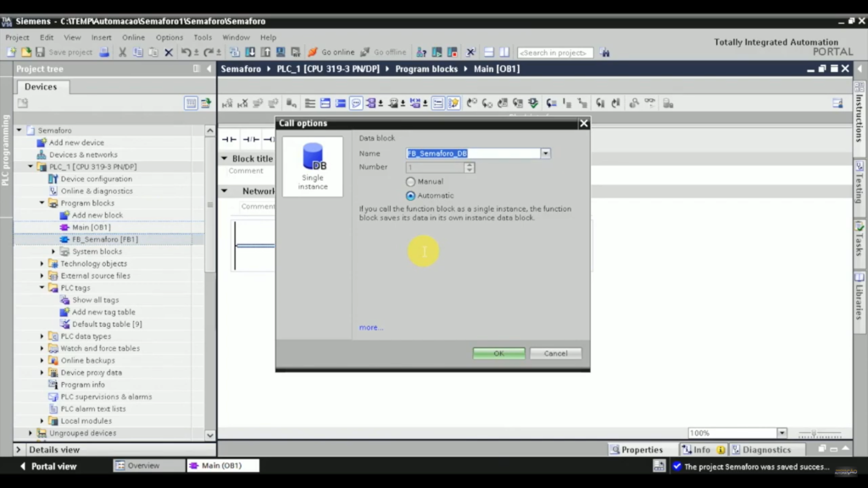Image resolution: width=868 pixels, height=488 pixels.
Task: Click the Stop CPU icon
Action: pos(453,53)
